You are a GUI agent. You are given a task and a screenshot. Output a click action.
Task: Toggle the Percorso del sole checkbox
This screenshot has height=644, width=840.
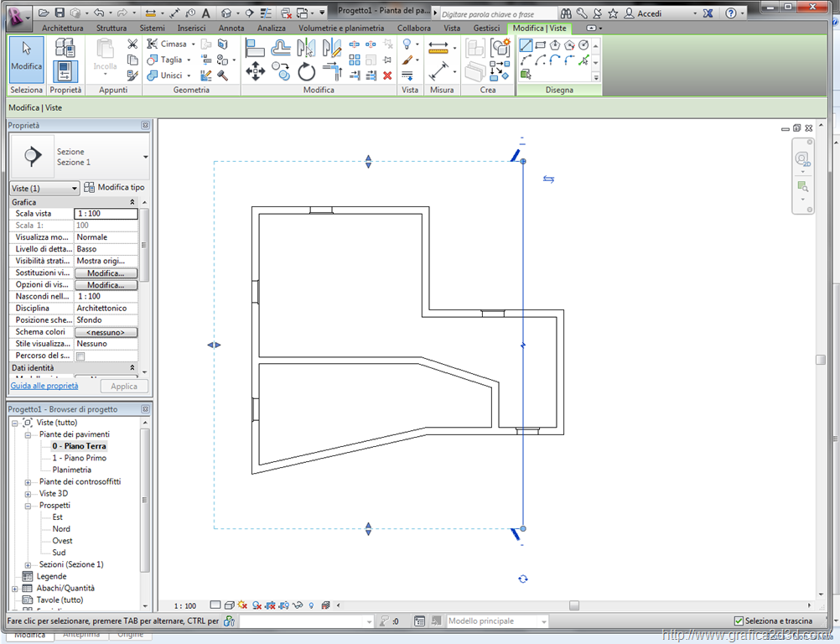pyautogui.click(x=80, y=356)
